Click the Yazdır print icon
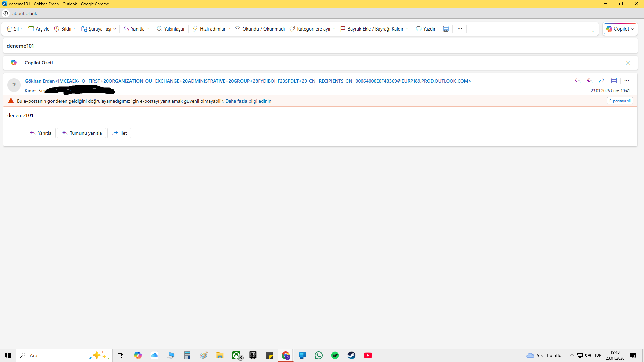644x362 pixels. [418, 29]
